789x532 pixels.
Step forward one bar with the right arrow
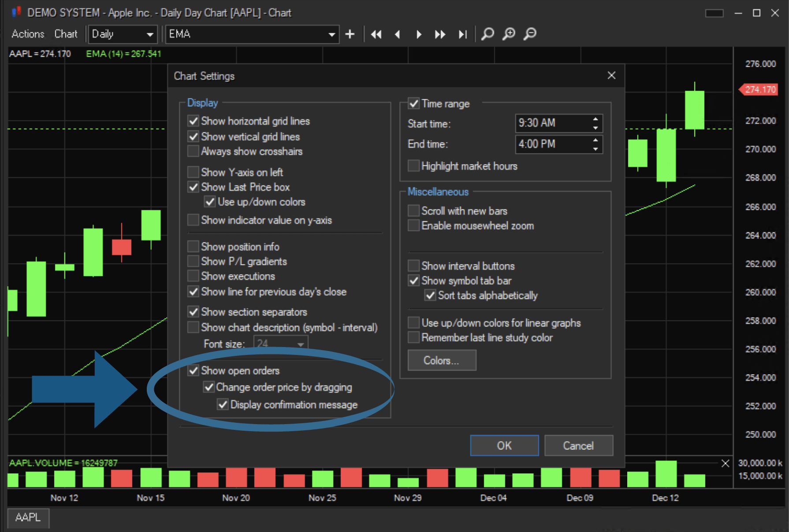coord(419,34)
